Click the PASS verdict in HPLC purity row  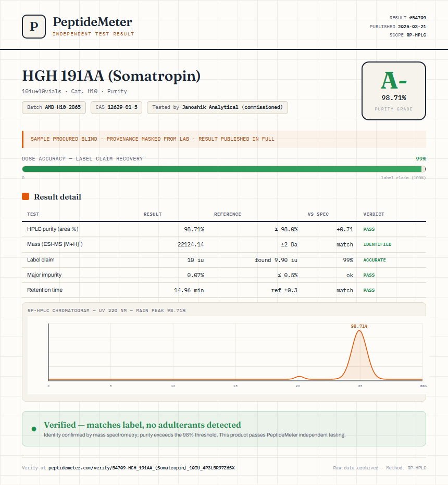(x=369, y=229)
